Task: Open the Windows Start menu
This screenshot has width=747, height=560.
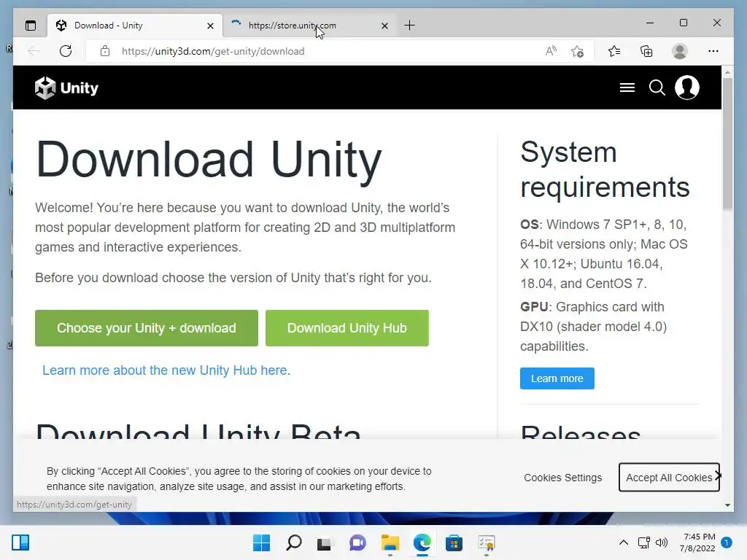Action: 261,542
